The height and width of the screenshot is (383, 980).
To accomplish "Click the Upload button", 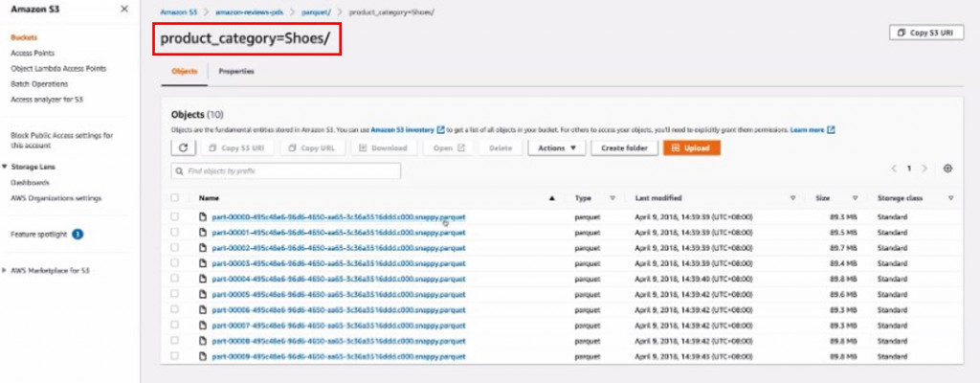I will click(x=692, y=148).
